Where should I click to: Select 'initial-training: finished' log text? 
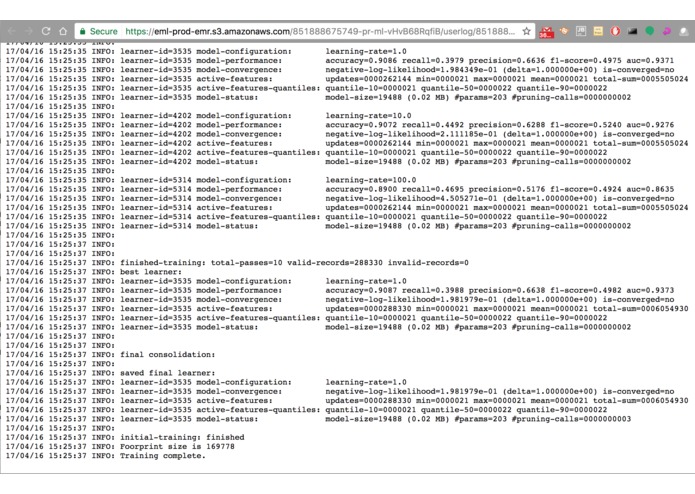pyautogui.click(x=182, y=437)
